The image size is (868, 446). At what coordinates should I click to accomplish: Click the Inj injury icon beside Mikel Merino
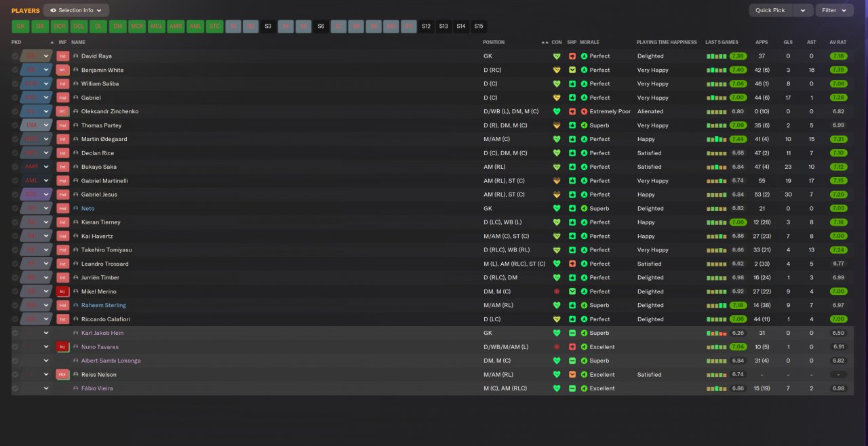click(x=63, y=291)
